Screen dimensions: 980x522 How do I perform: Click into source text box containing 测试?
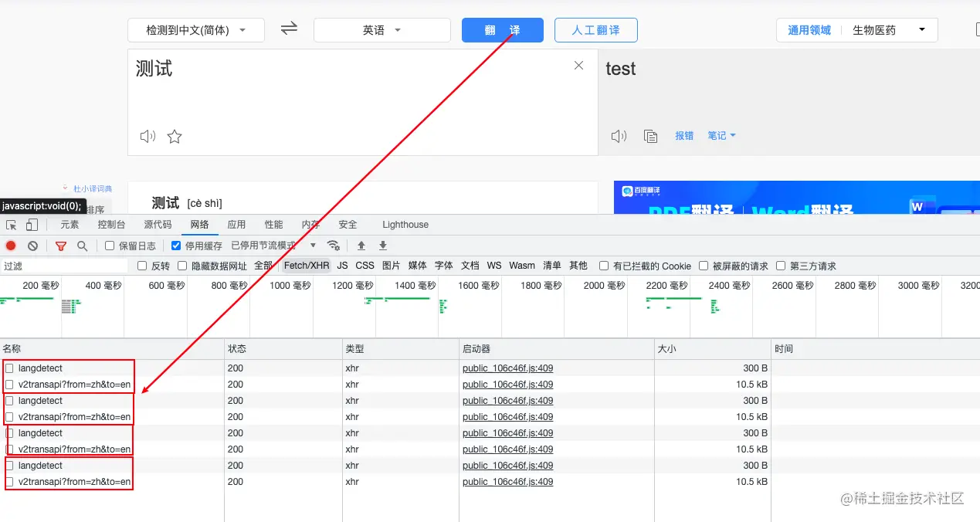point(363,103)
